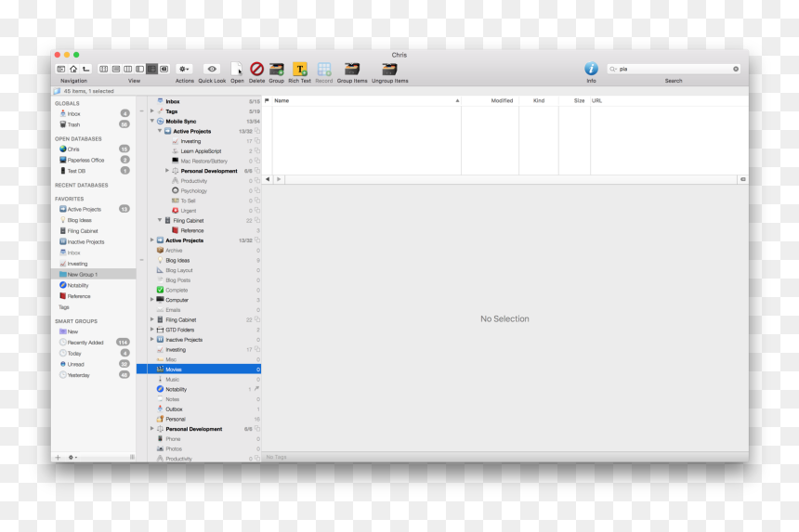This screenshot has height=532, width=799.
Task: Select the Yesterday smart group
Action: coord(93,375)
